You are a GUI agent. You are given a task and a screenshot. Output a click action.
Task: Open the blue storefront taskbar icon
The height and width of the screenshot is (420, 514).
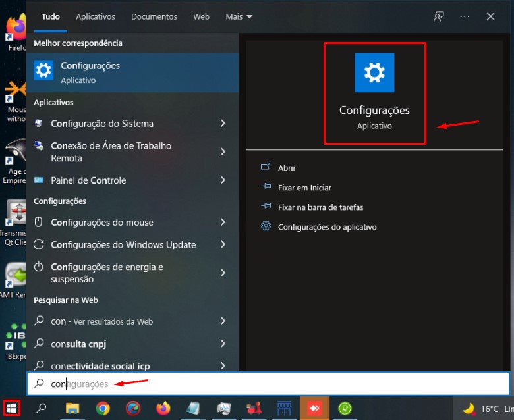284,408
